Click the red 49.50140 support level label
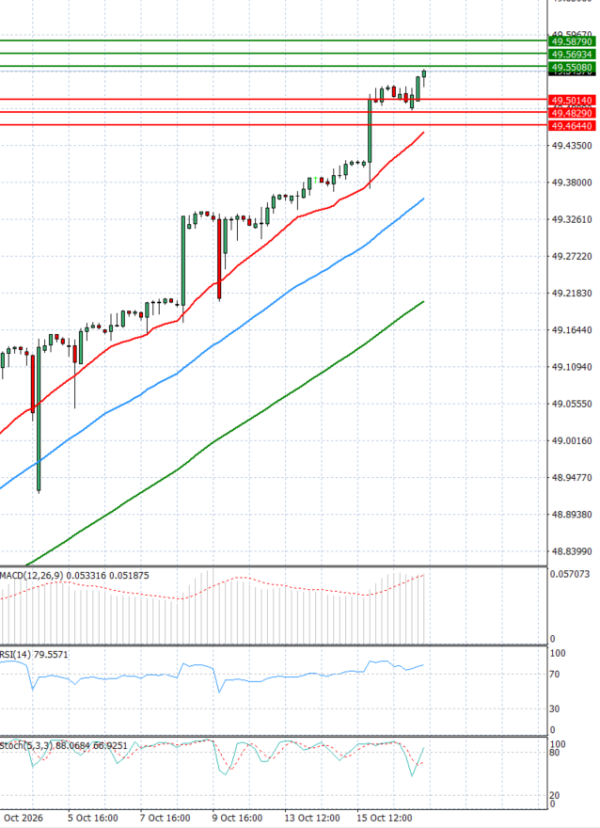Image resolution: width=600 pixels, height=828 pixels. pyautogui.click(x=573, y=100)
